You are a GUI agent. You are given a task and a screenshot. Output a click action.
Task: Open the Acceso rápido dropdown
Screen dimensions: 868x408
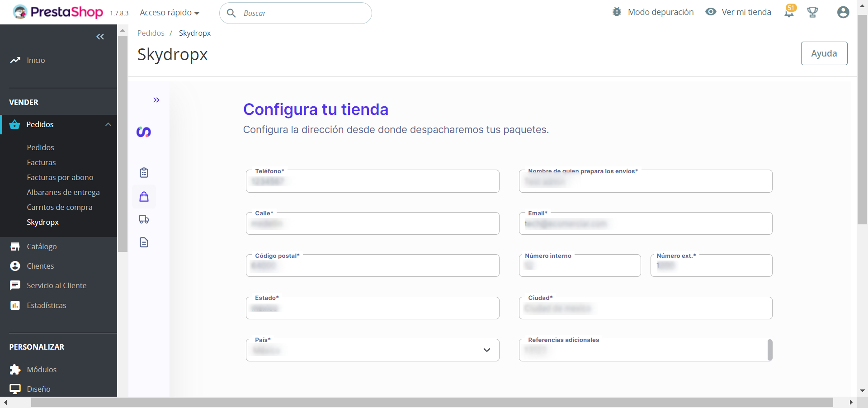170,13
